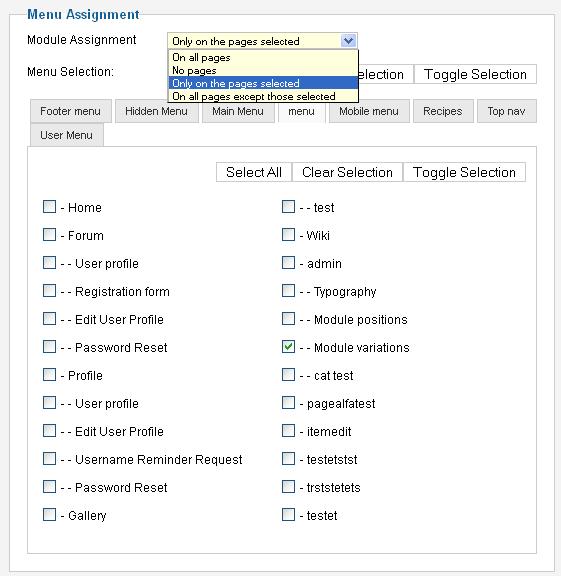561x576 pixels.
Task: Open the Module Assignment dropdown arrow
Action: point(348,40)
